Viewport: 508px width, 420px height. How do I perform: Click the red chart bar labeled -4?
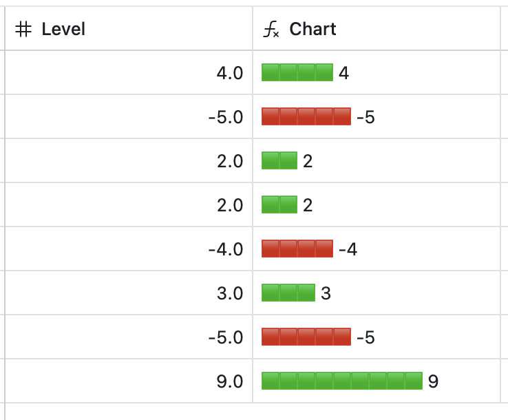(x=297, y=249)
